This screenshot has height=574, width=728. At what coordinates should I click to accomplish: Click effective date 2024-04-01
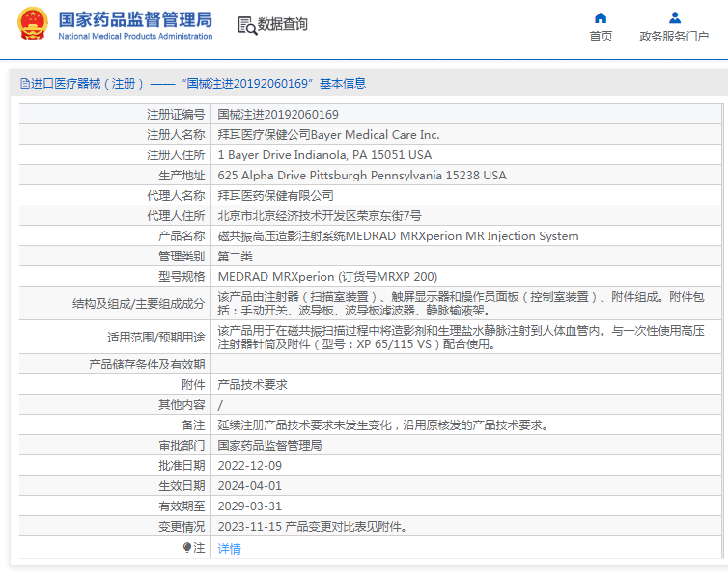click(x=250, y=486)
